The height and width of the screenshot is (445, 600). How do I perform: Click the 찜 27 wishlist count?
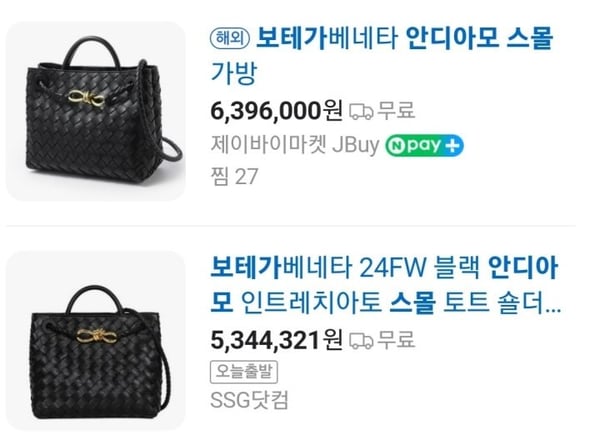(234, 176)
